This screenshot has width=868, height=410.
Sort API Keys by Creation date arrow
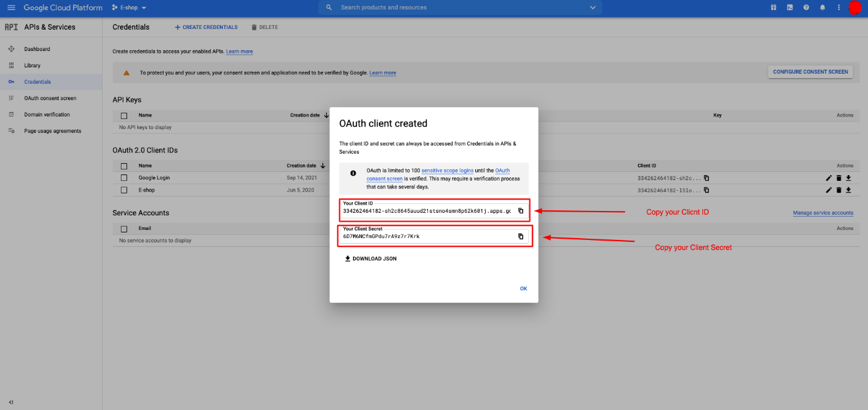(x=326, y=115)
